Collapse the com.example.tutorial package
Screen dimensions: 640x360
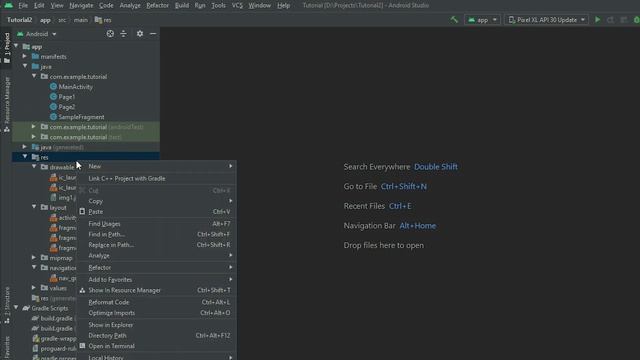[x=34, y=76]
